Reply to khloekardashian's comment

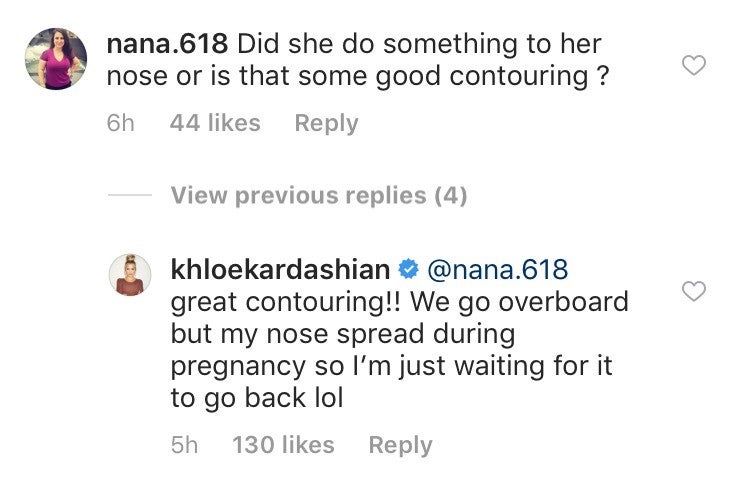click(400, 445)
